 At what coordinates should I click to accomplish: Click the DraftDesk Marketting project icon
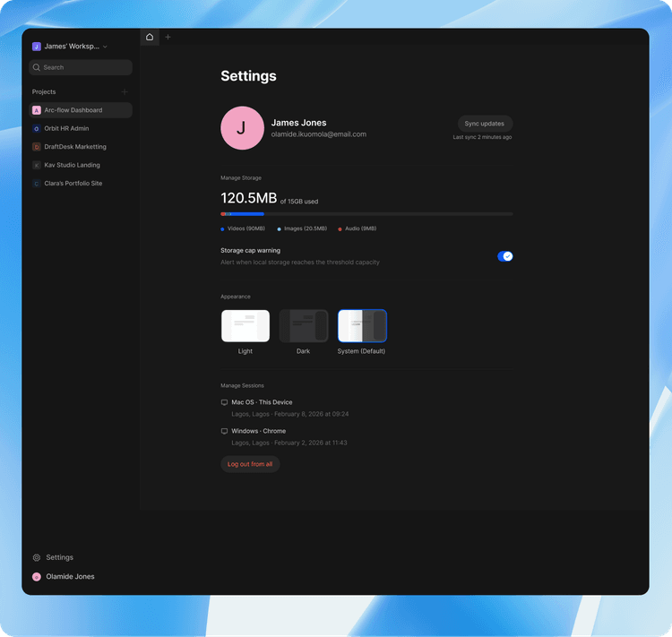tap(37, 147)
